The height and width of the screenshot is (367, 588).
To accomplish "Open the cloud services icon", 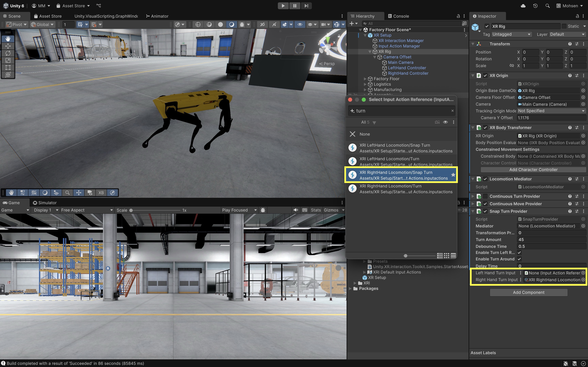I will [x=523, y=6].
